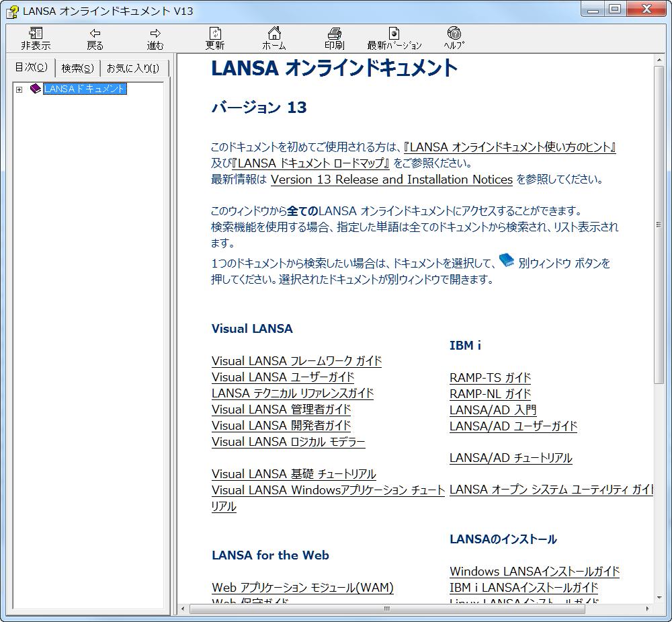This screenshot has width=672, height=622.
Task: Open Version 13 Release and Installation Notices
Action: pos(392,180)
